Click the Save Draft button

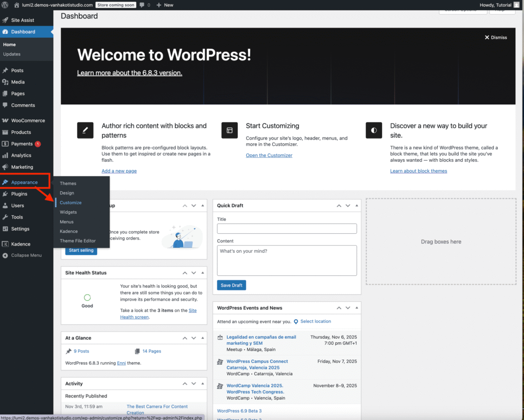231,285
